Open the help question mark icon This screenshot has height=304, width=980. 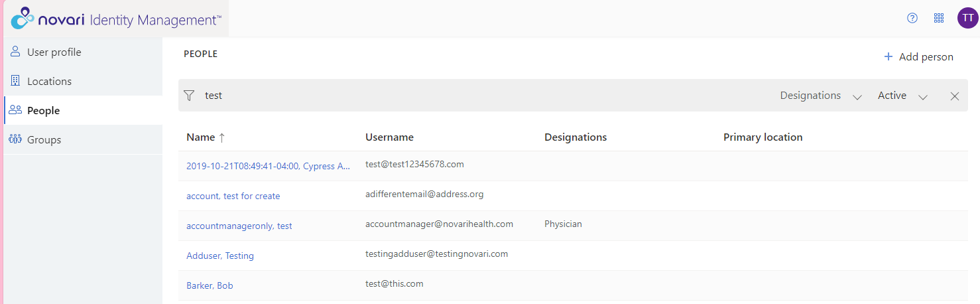coord(912,18)
